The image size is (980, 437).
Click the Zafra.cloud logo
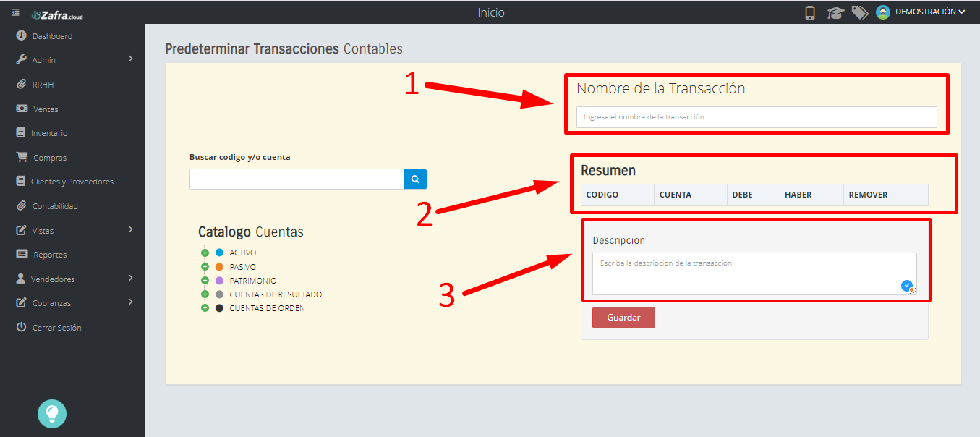57,14
